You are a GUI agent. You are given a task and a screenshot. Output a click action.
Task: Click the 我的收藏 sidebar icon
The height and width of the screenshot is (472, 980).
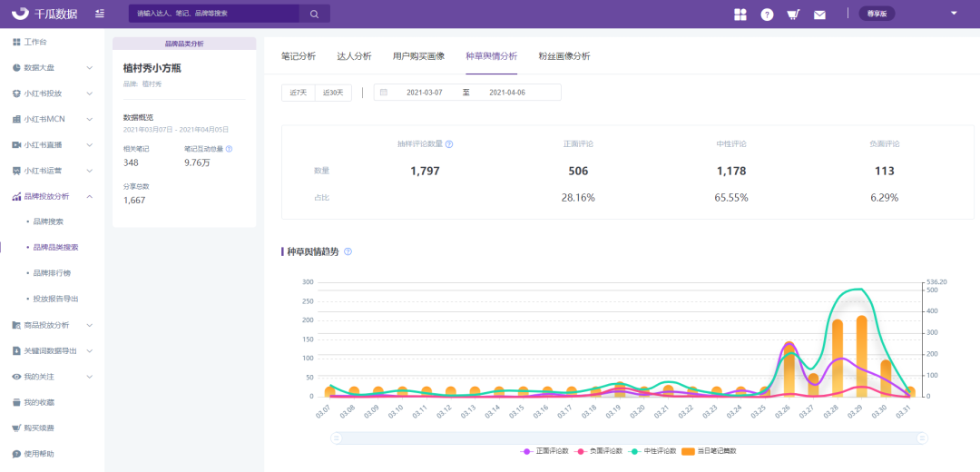(x=17, y=402)
